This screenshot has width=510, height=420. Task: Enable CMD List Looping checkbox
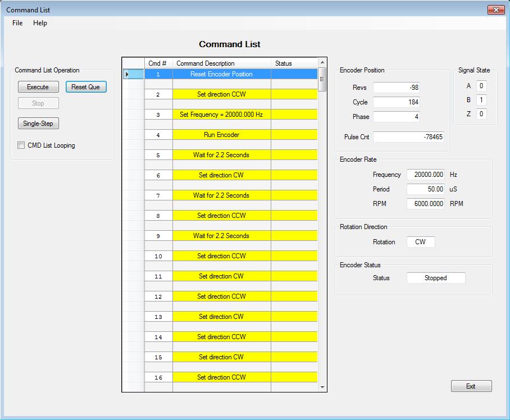coord(21,145)
